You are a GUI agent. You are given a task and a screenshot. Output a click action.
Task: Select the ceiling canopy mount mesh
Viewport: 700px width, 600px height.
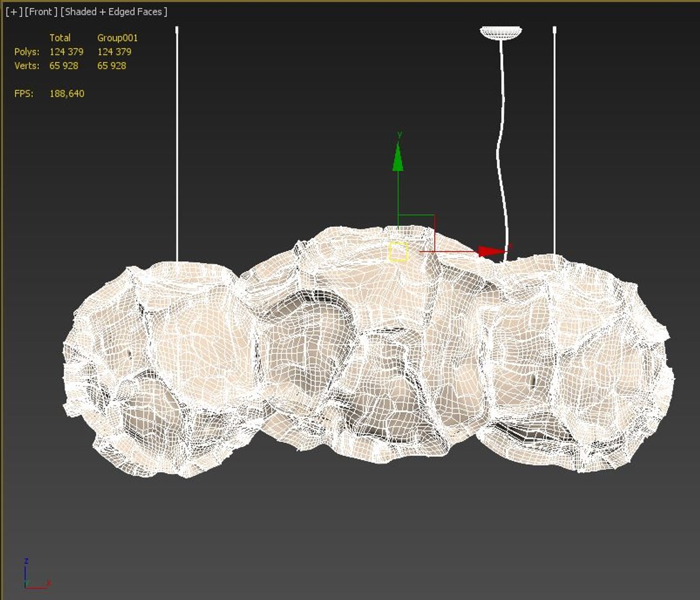pos(501,33)
